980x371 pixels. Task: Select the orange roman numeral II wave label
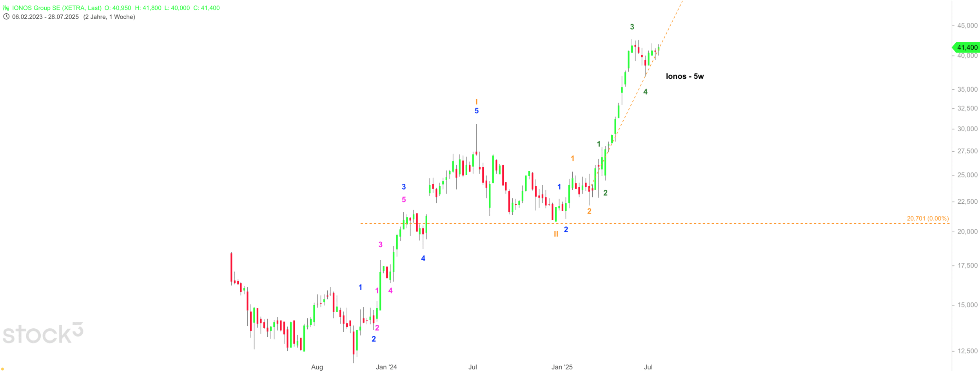coord(556,234)
